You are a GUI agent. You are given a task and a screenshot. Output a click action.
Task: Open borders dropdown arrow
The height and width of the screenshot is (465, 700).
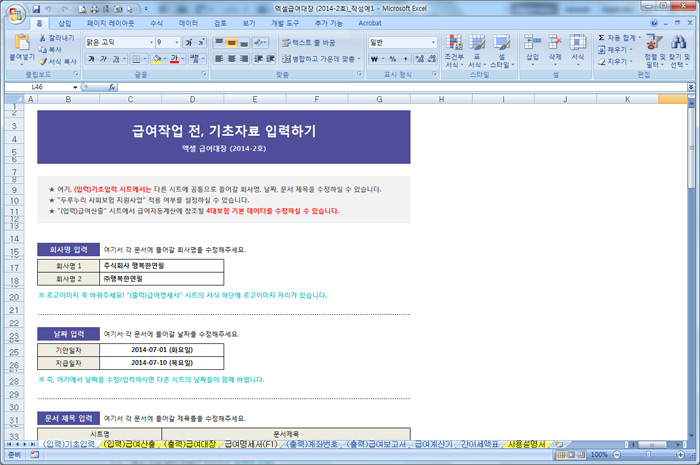(145, 59)
